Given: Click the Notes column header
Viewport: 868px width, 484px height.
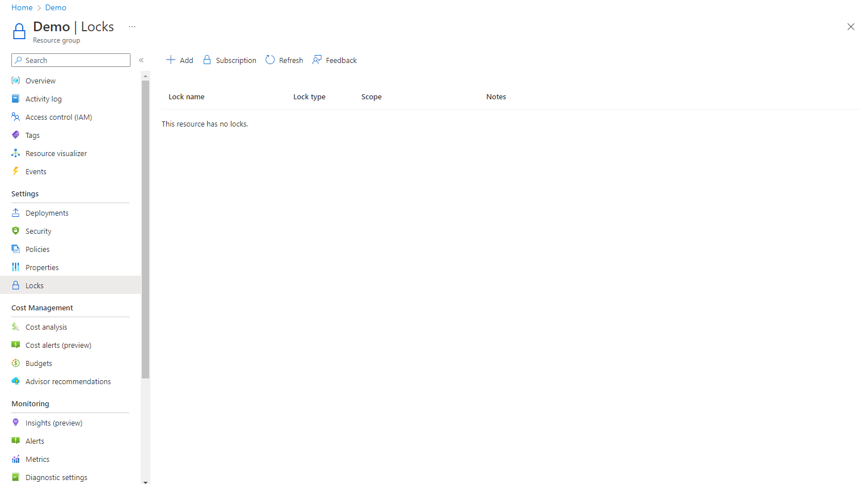Looking at the screenshot, I should (496, 97).
